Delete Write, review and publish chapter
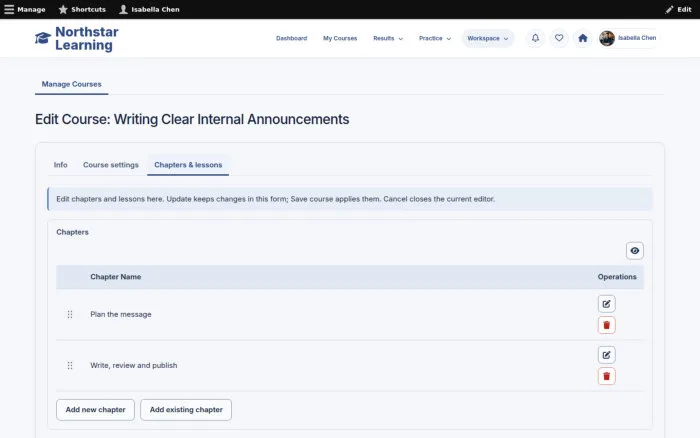Viewport: 700px width, 438px height. 606,376
